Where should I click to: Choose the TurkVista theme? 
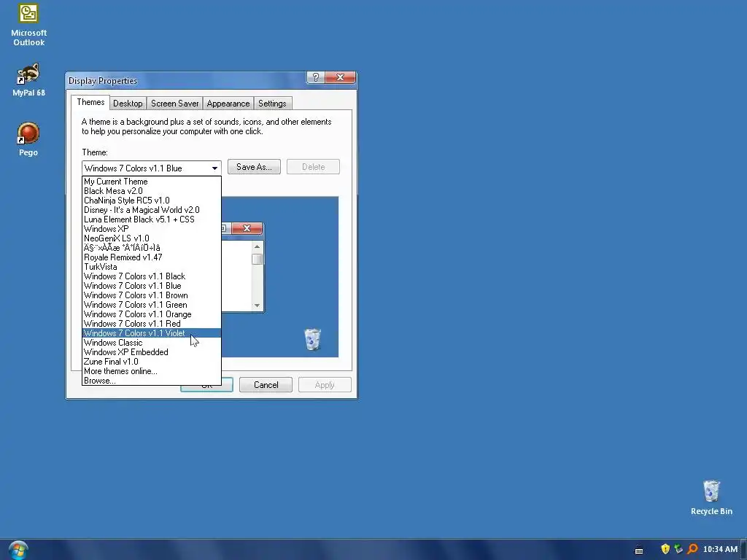pos(152,267)
